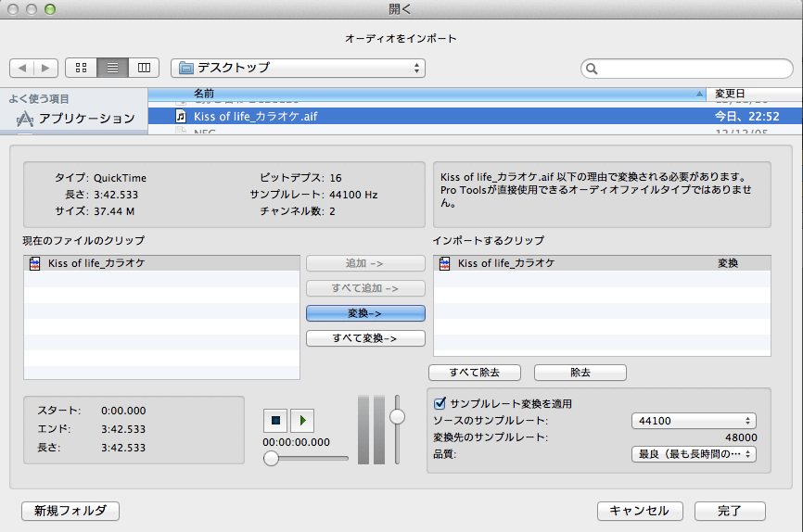803x532 pixels.
Task: Click the 変換 status of the import clip
Action: pyautogui.click(x=728, y=263)
